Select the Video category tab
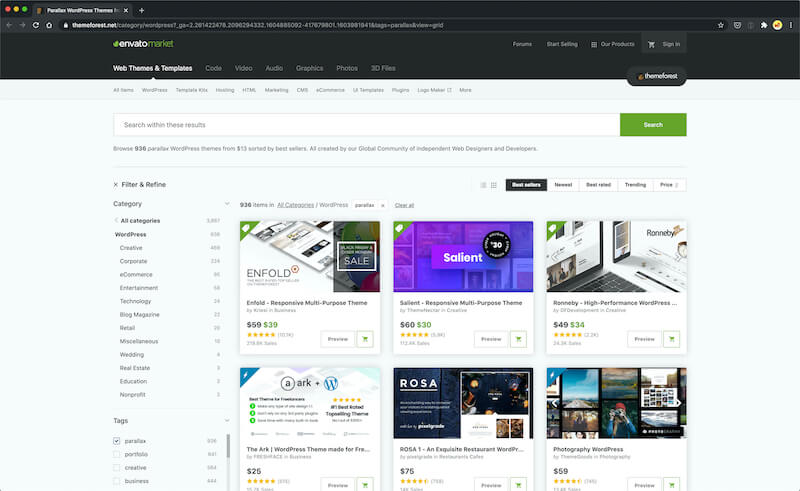This screenshot has width=800, height=491. (243, 68)
